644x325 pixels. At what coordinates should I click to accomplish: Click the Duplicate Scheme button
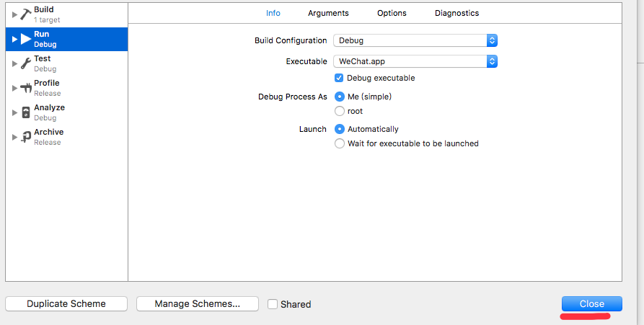pyautogui.click(x=66, y=303)
